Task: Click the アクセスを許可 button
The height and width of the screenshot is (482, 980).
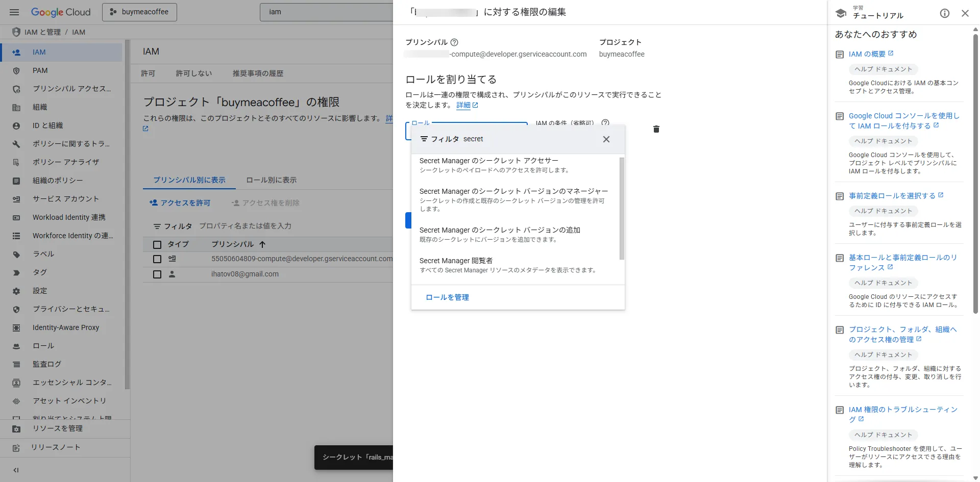Action: click(x=180, y=203)
